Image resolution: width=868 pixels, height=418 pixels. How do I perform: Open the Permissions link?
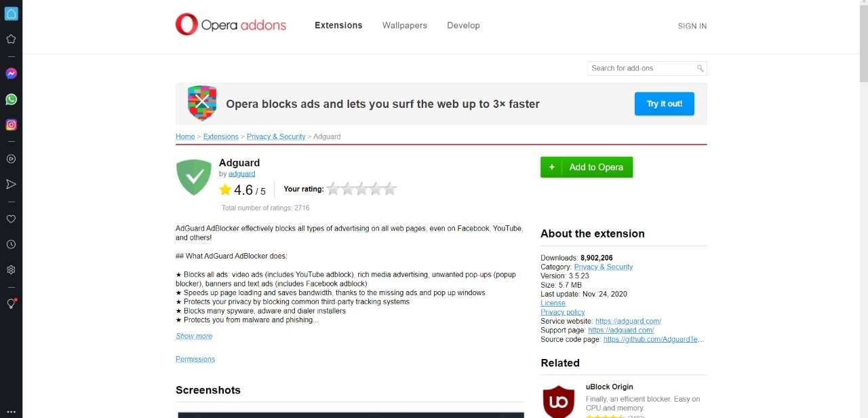pyautogui.click(x=195, y=359)
